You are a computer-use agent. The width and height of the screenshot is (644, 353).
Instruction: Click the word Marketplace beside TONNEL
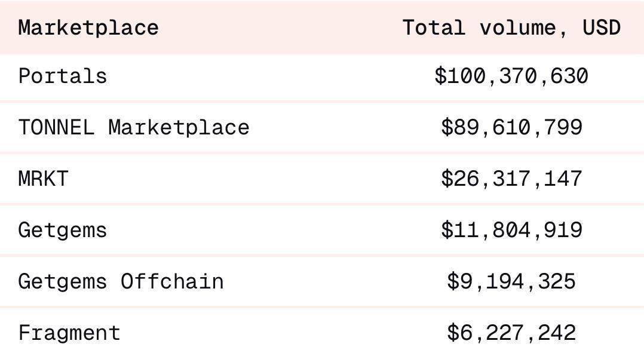pos(179,127)
